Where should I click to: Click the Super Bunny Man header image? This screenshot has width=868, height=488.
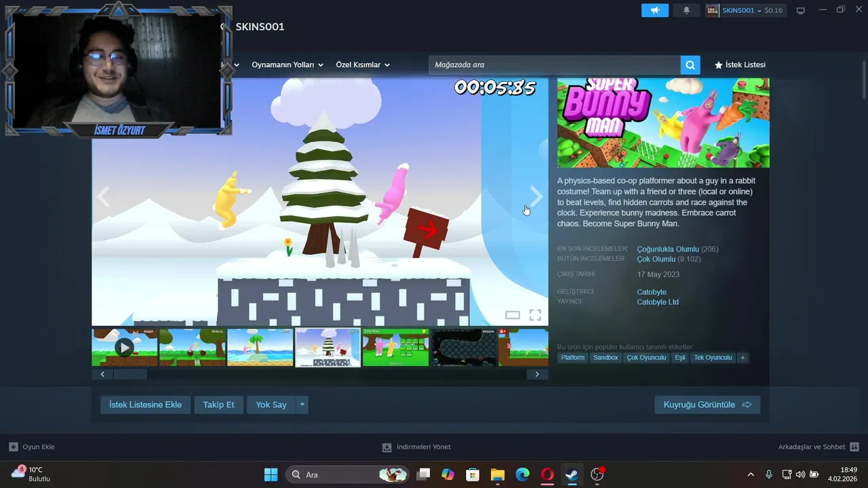click(x=663, y=123)
